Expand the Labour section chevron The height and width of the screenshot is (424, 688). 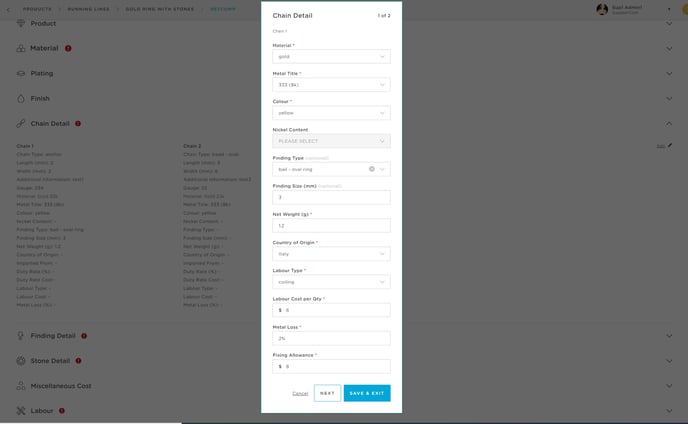click(669, 411)
